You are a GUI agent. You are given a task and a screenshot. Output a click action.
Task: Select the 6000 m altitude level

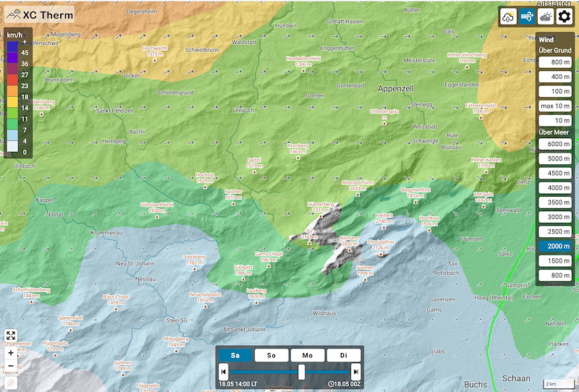(555, 145)
